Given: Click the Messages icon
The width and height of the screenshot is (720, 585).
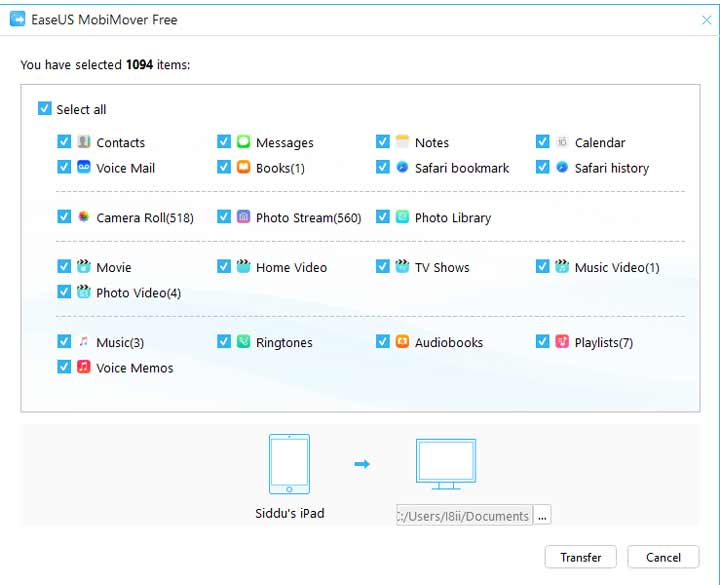Looking at the screenshot, I should coord(243,141).
